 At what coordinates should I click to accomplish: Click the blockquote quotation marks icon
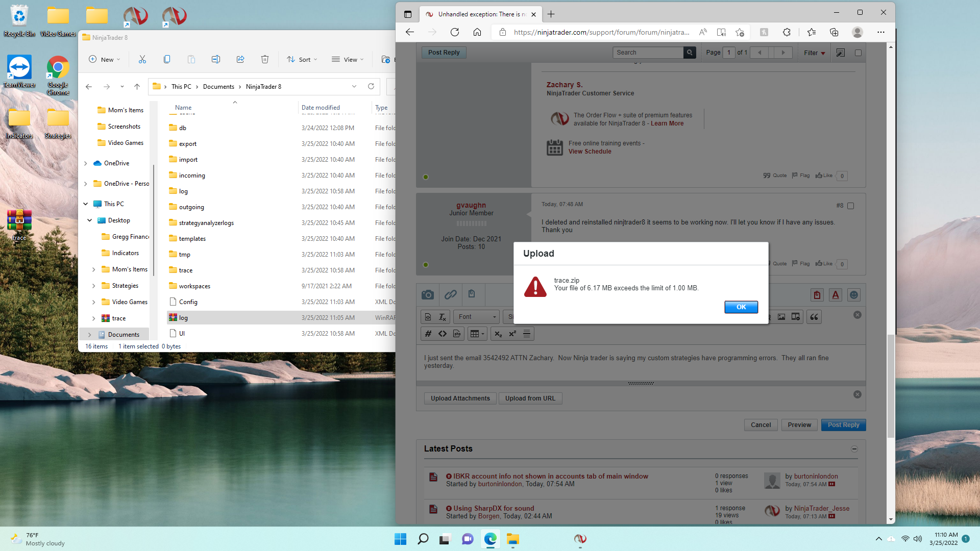point(814,317)
